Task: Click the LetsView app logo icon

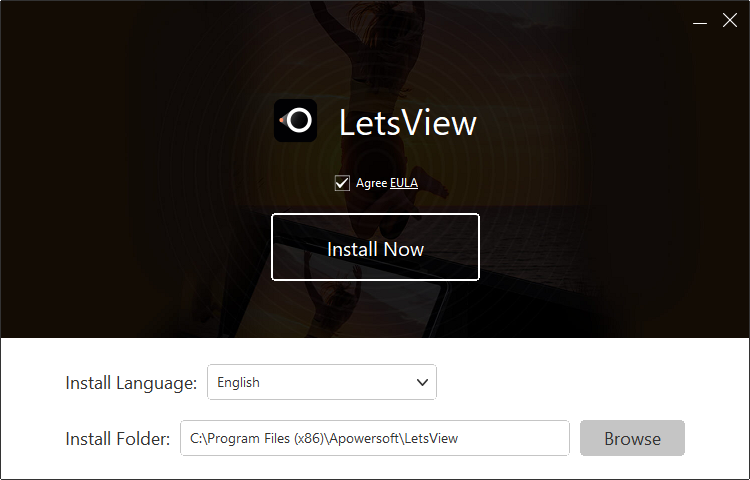Action: 295,120
